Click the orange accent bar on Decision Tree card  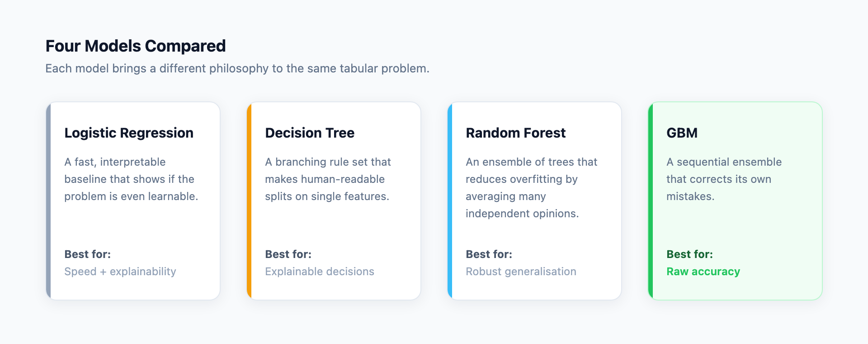click(249, 201)
